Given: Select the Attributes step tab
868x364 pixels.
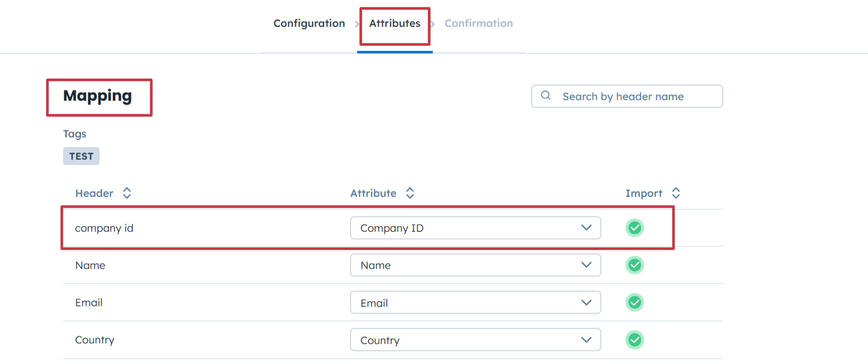Looking at the screenshot, I should 394,23.
